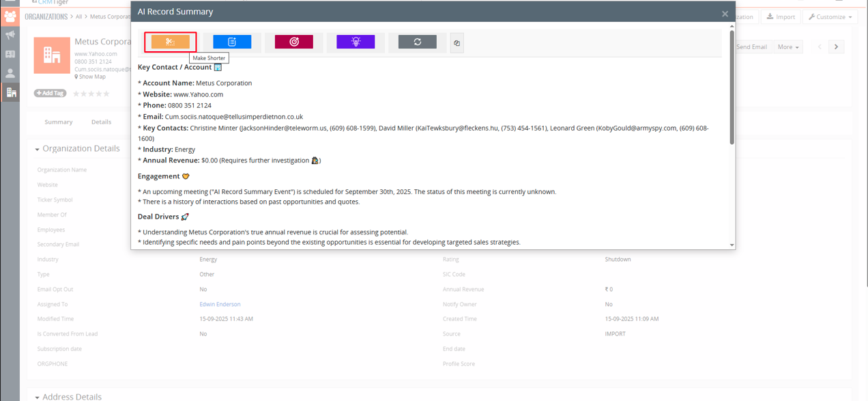
Task: Go to the previous record arrow
Action: point(820,46)
